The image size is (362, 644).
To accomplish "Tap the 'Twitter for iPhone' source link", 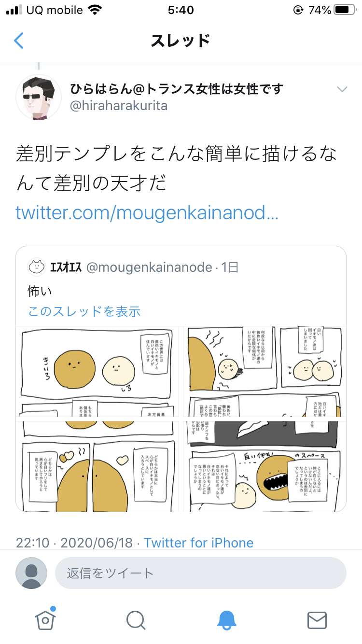I will click(x=198, y=543).
